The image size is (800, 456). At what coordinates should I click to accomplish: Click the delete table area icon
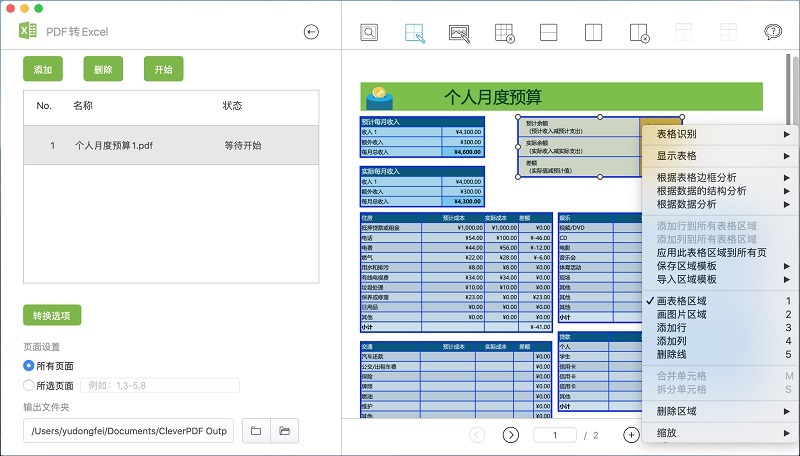[x=504, y=33]
